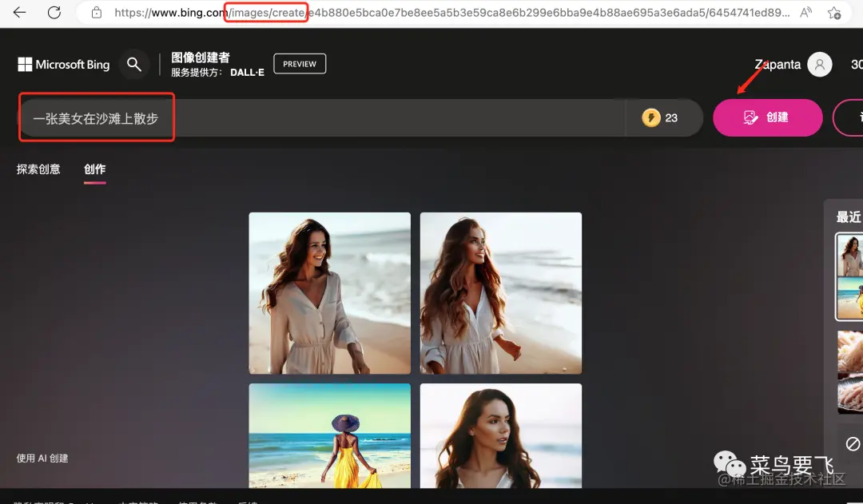
Task: Click the 最近 heading
Action: click(x=849, y=216)
